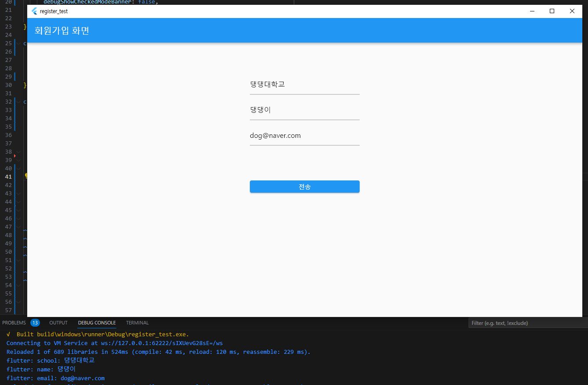Image resolution: width=588 pixels, height=385 pixels.
Task: Click the 'Reloaded 1 of 689 libraries' line
Action: [x=159, y=352]
